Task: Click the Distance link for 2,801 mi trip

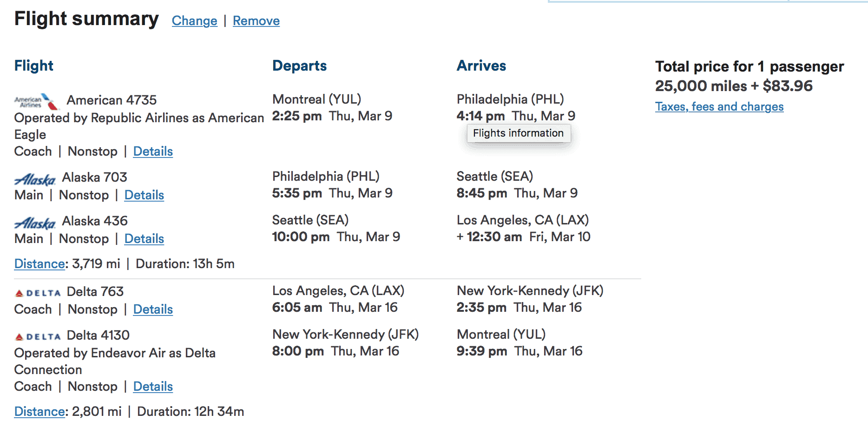Action: tap(39, 412)
